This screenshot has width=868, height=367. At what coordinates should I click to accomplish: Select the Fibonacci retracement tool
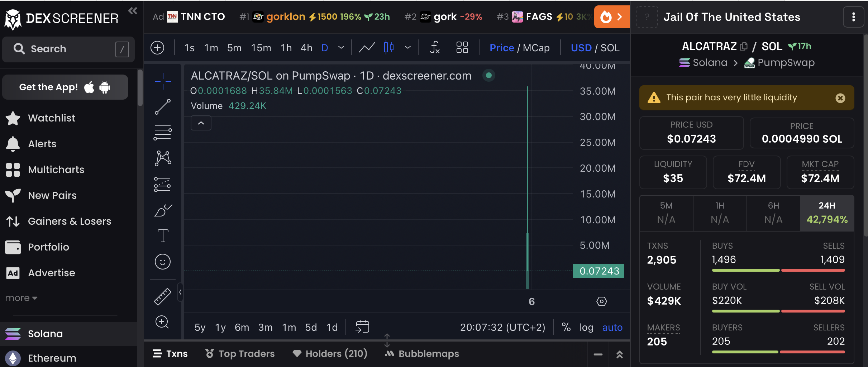click(x=163, y=133)
